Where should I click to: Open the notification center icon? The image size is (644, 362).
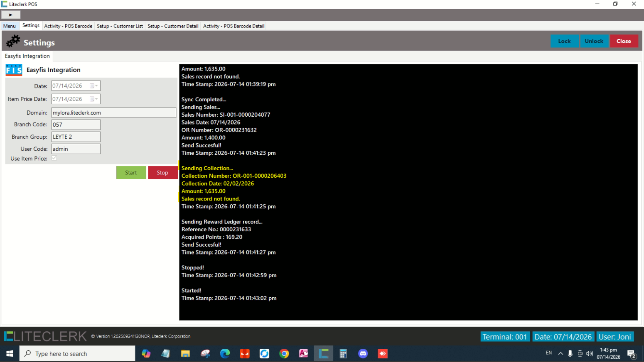[632, 354]
